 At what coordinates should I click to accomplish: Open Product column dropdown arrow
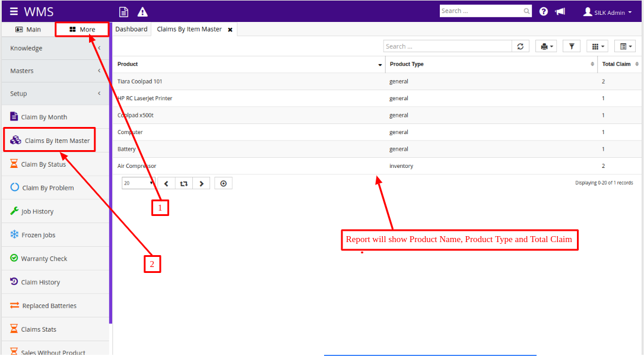click(380, 65)
